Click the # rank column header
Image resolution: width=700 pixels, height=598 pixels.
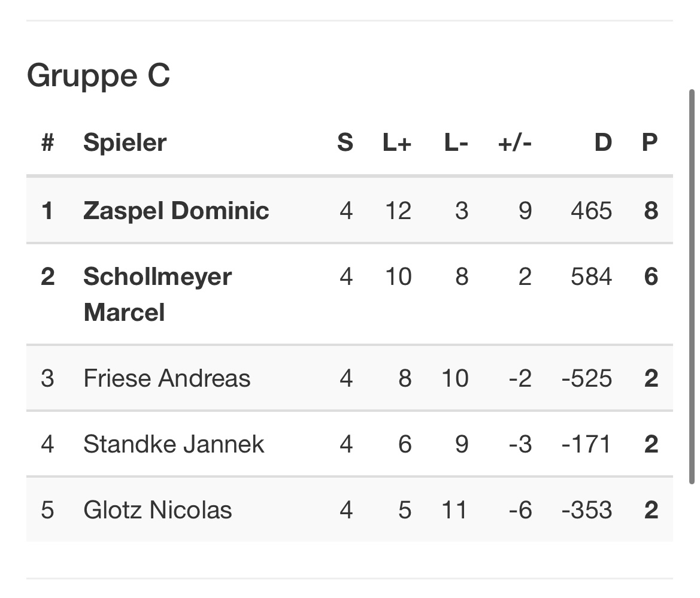[x=47, y=142]
